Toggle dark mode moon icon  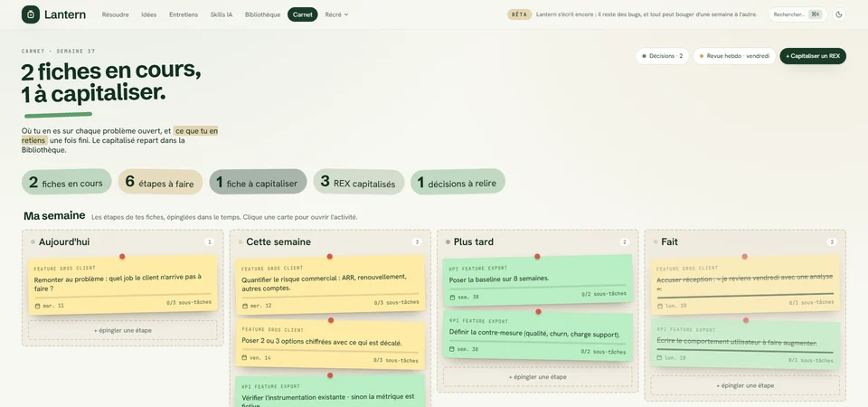[x=839, y=14]
